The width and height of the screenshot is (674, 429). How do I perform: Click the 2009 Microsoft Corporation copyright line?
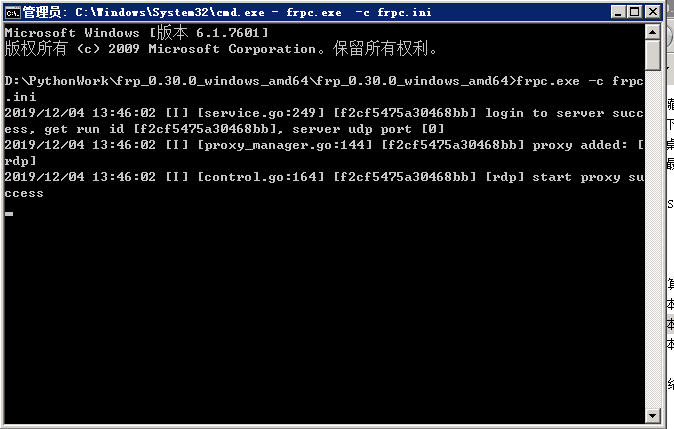[x=221, y=49]
